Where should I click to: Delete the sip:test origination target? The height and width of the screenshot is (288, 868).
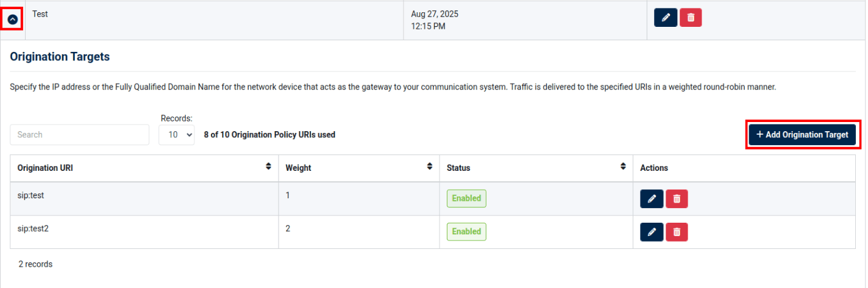click(x=677, y=198)
